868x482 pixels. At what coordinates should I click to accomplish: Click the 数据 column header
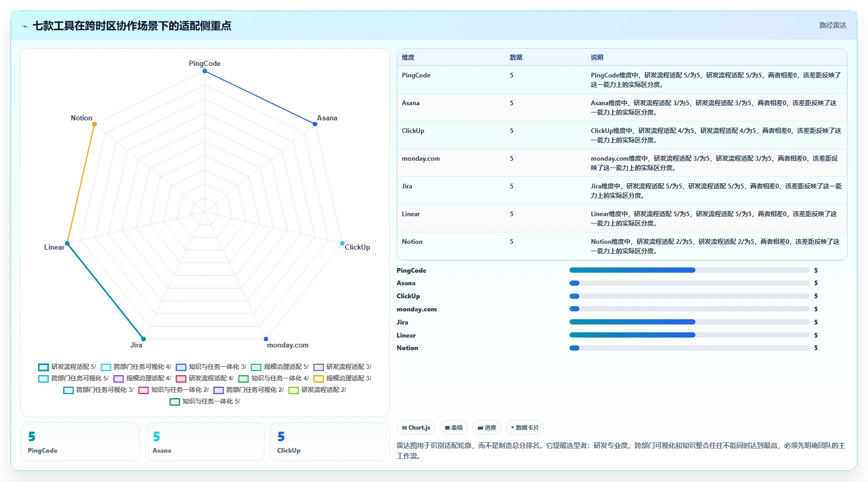click(x=516, y=58)
